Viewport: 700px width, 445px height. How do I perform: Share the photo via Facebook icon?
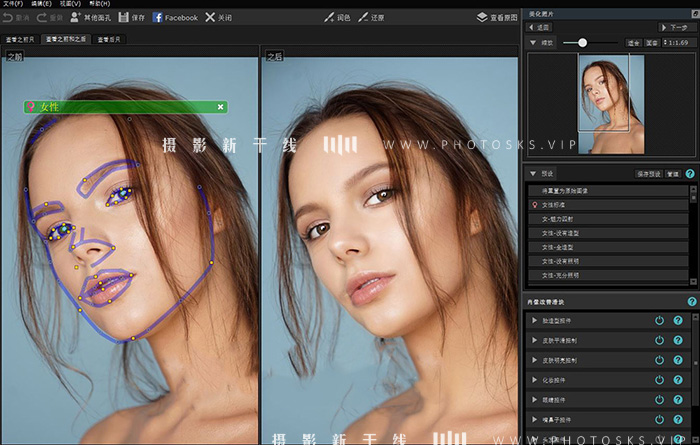pos(157,17)
